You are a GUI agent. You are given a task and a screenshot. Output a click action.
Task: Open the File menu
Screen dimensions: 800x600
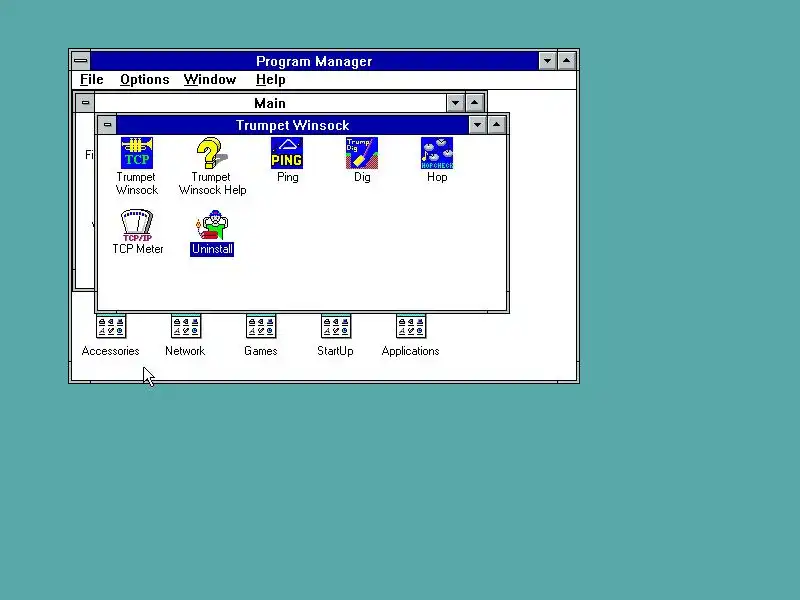(x=92, y=80)
